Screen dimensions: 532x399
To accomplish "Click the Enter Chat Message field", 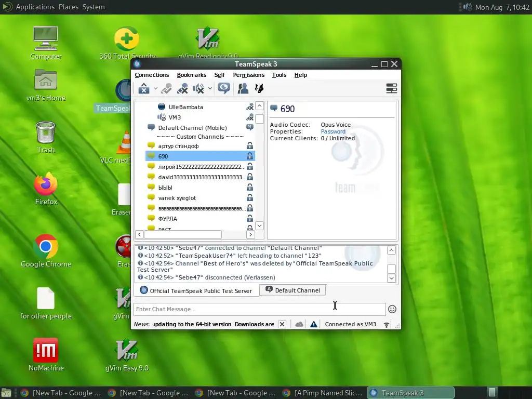I will point(260,309).
